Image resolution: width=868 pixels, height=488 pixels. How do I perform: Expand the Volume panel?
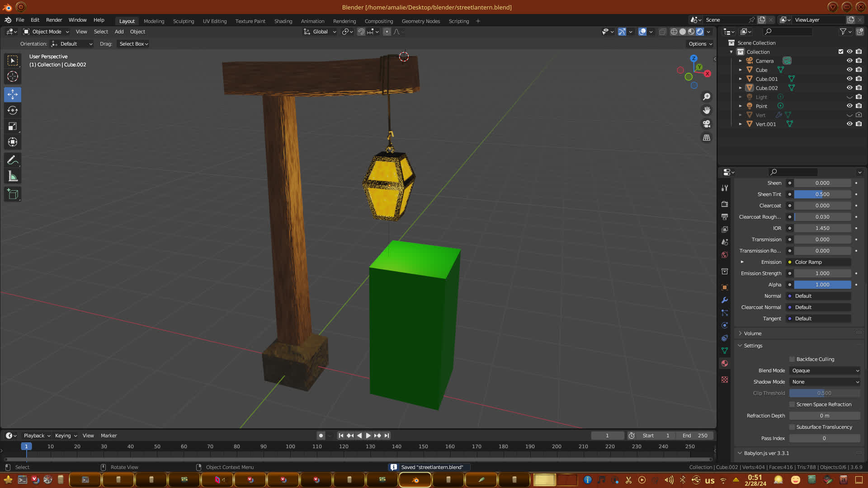(753, 333)
